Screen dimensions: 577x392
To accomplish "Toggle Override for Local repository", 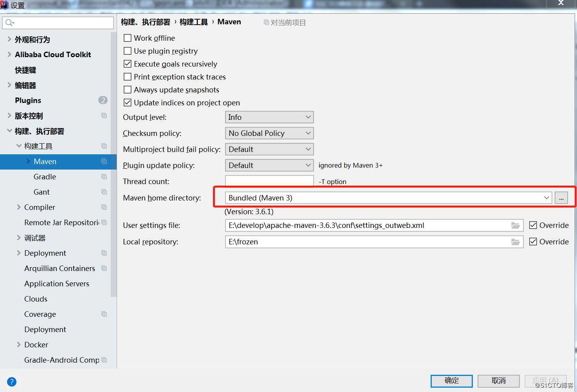I will point(533,242).
